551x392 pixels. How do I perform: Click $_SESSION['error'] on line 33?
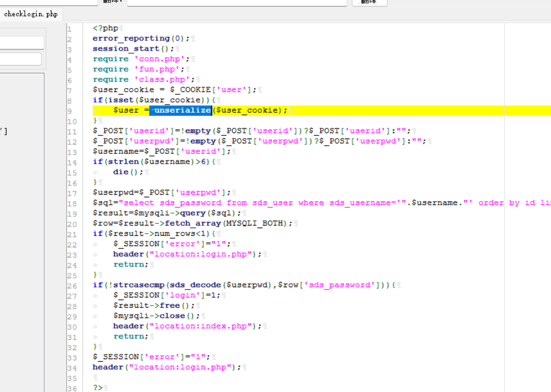coord(151,357)
